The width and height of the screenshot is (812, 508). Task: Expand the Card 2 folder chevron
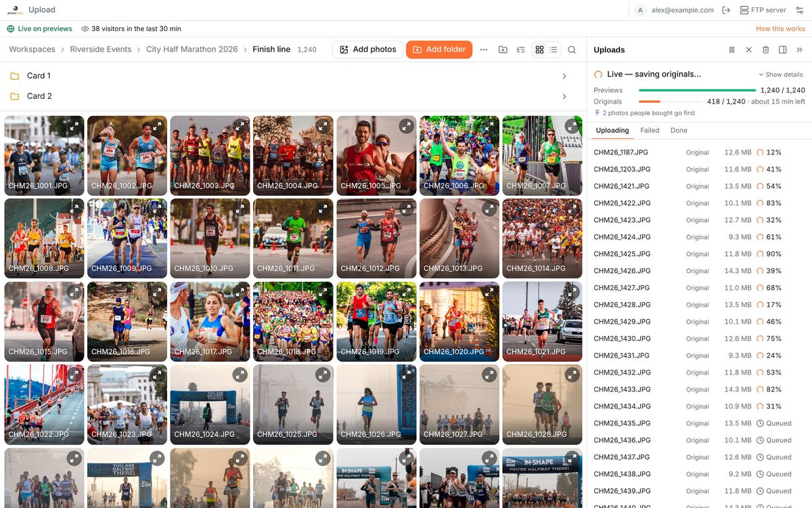pos(564,96)
